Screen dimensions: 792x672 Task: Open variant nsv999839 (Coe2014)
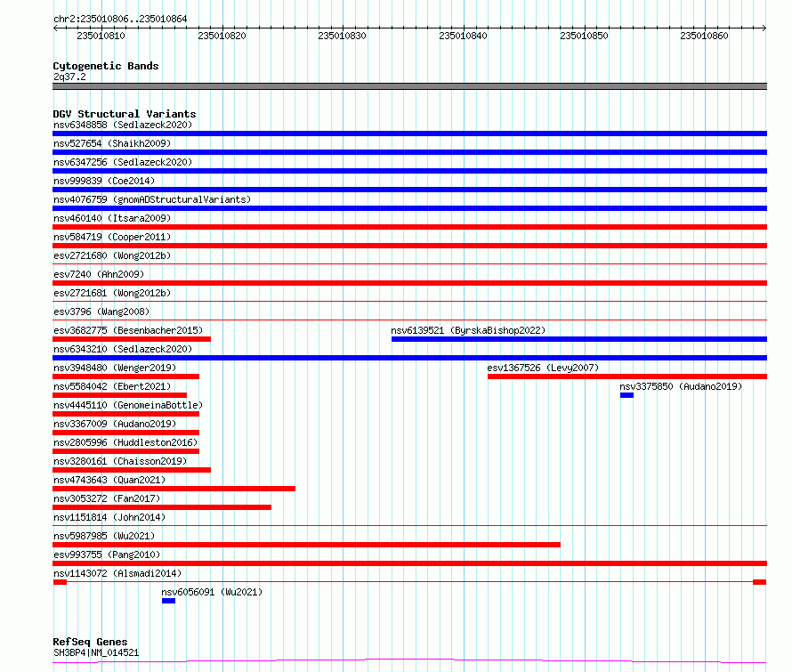click(104, 181)
